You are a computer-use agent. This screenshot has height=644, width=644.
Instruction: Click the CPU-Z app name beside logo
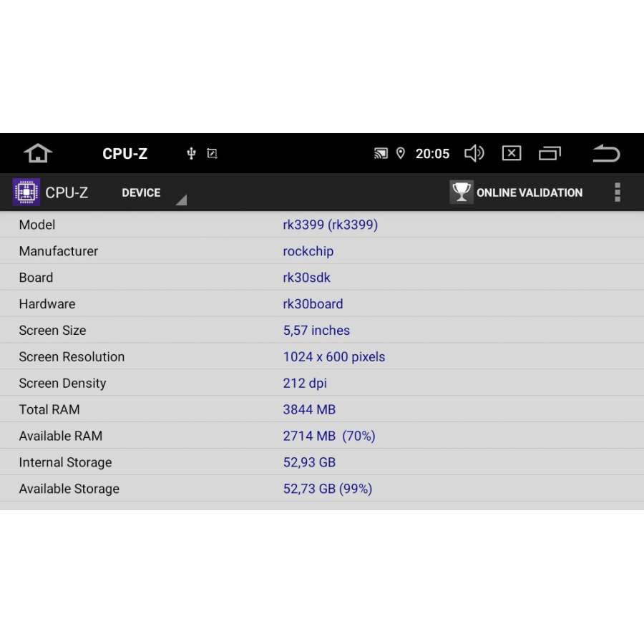[67, 192]
